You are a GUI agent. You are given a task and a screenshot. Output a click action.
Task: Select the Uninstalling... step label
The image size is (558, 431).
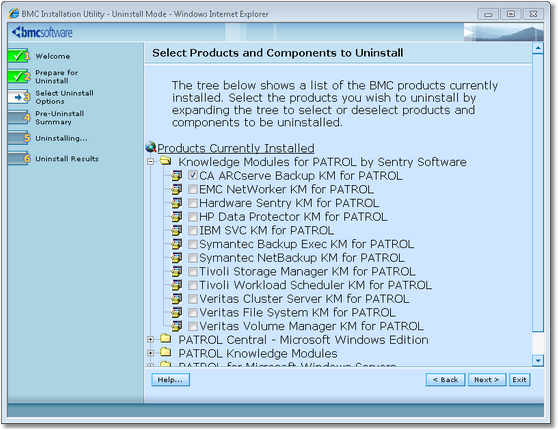[x=61, y=138]
